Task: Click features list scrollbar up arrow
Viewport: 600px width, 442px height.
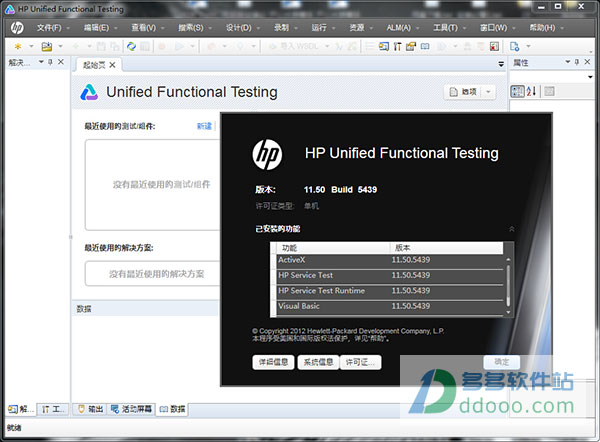Action: point(508,259)
